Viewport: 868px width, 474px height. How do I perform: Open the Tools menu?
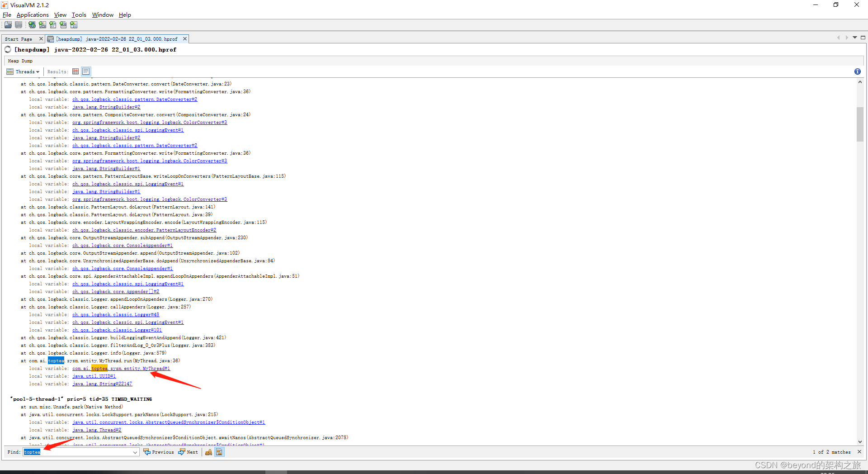[79, 15]
